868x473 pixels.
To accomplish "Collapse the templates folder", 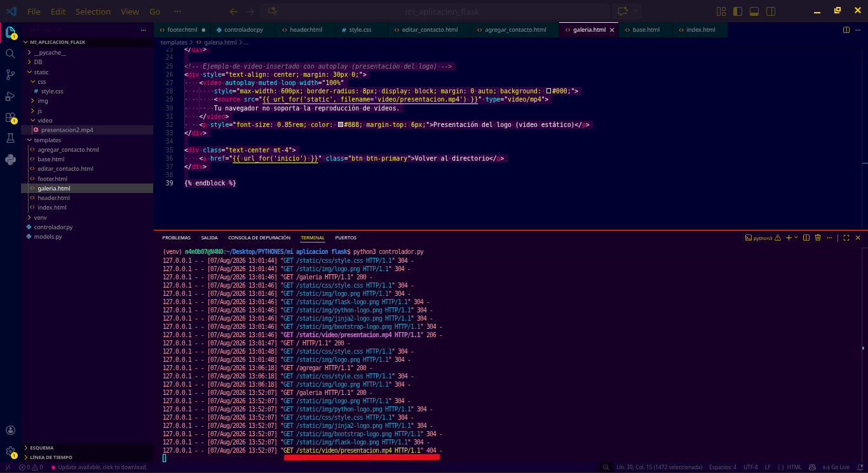I will point(87,140).
